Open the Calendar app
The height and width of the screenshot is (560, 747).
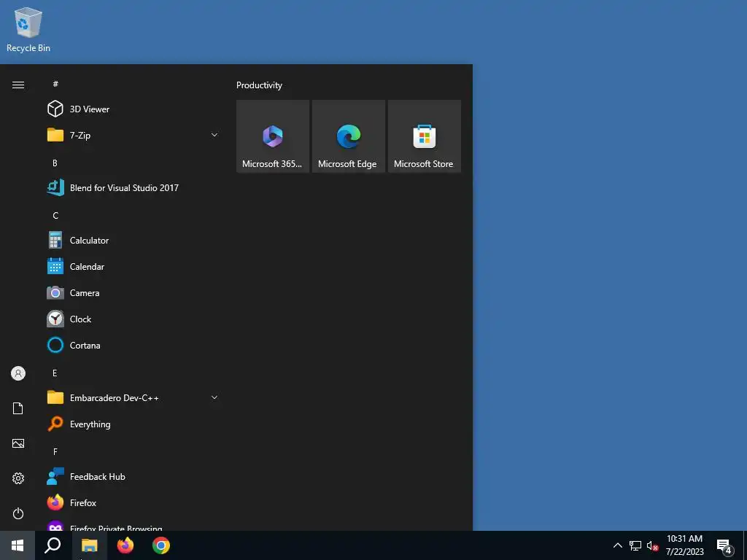tap(133, 267)
